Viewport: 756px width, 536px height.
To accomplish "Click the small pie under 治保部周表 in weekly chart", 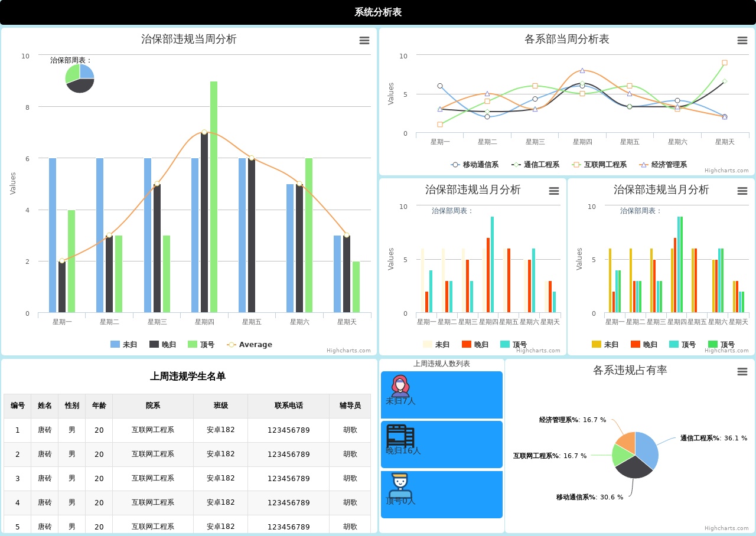I will point(80,79).
